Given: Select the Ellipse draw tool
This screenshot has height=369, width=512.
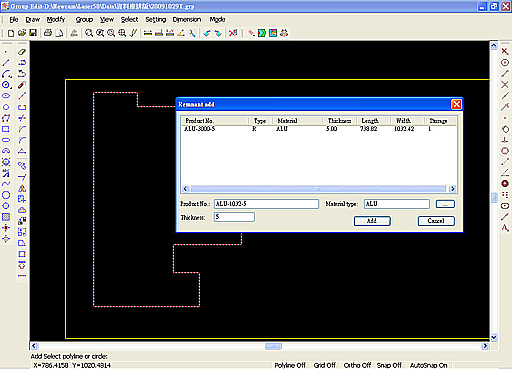Looking at the screenshot, I should pos(6,96).
